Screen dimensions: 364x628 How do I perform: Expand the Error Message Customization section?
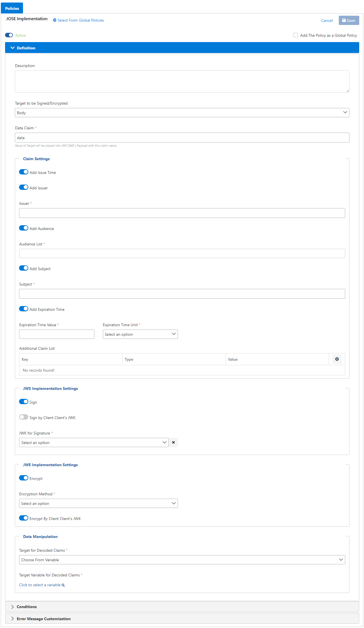43,619
